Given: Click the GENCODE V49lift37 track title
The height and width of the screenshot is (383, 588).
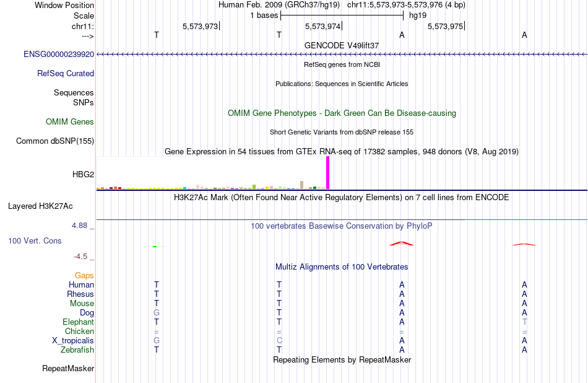Looking at the screenshot, I should tap(342, 46).
